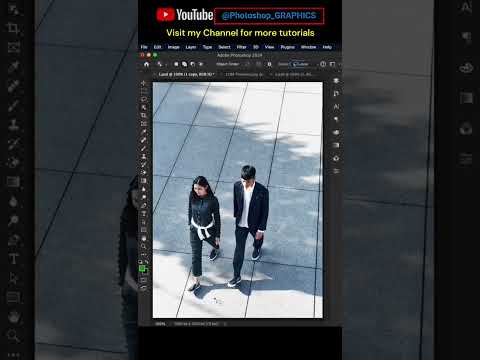
Task: Choose Intersect with selection icon
Action: tap(201, 64)
